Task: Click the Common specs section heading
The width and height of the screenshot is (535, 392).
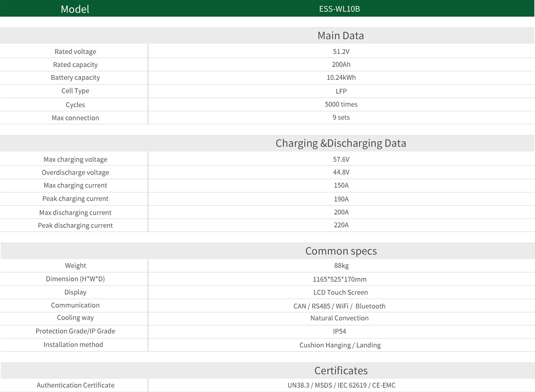Action: [341, 251]
